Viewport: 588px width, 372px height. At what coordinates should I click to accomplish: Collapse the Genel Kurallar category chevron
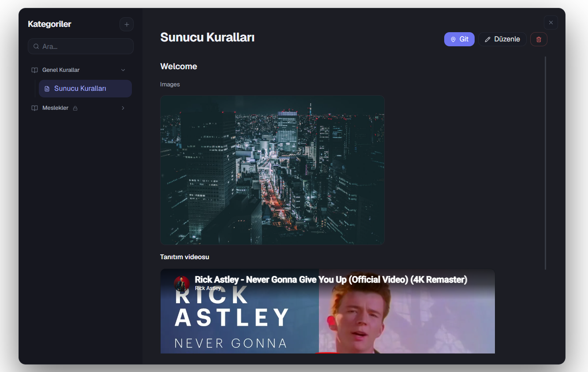point(123,70)
